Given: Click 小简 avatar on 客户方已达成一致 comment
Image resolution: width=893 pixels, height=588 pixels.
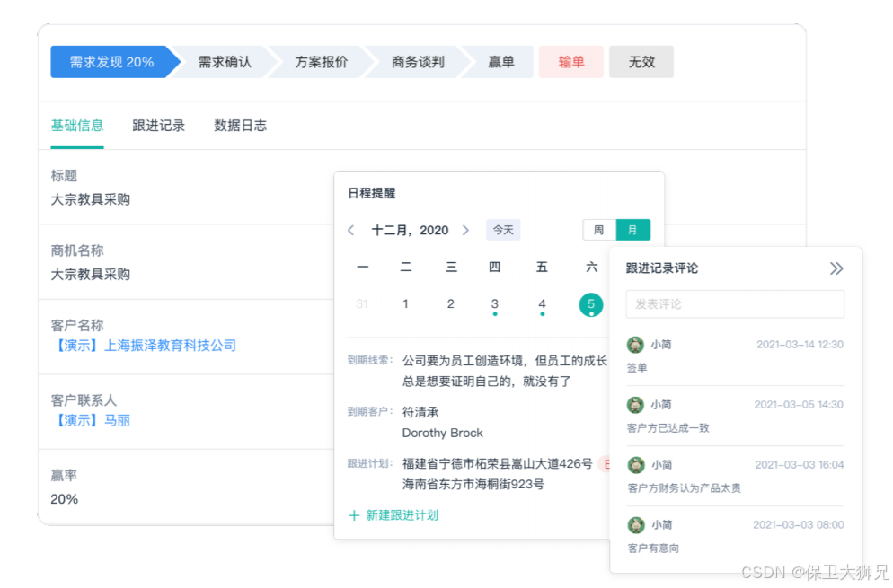Looking at the screenshot, I should pyautogui.click(x=635, y=405).
